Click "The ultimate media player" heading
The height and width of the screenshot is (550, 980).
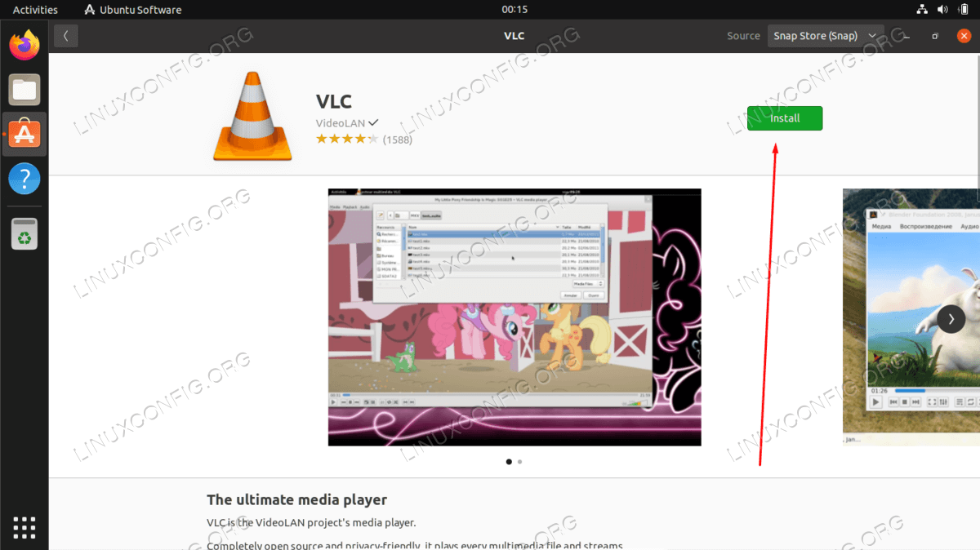point(297,499)
